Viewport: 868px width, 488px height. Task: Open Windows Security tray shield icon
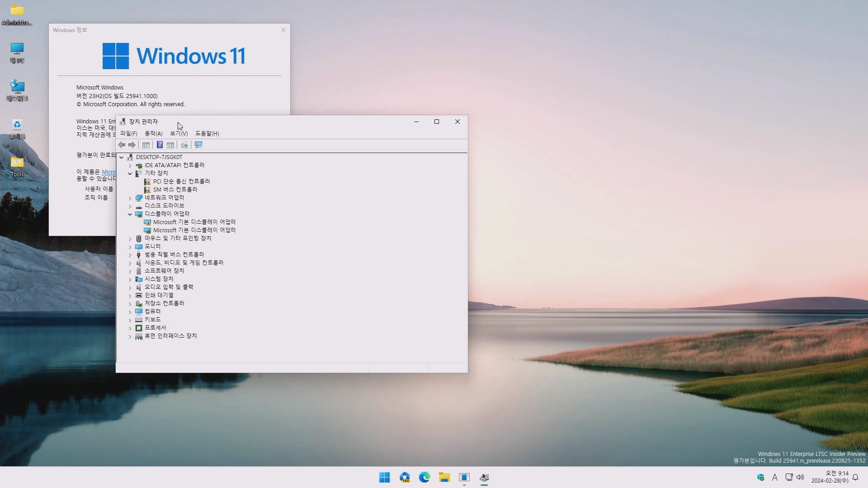click(x=760, y=478)
